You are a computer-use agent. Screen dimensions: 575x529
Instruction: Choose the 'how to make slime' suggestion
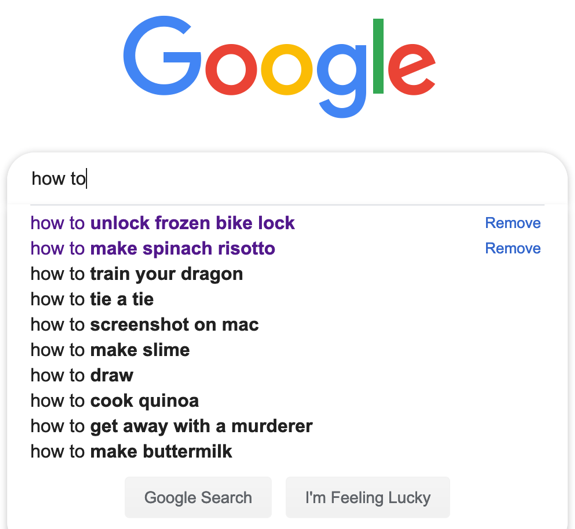click(x=110, y=350)
